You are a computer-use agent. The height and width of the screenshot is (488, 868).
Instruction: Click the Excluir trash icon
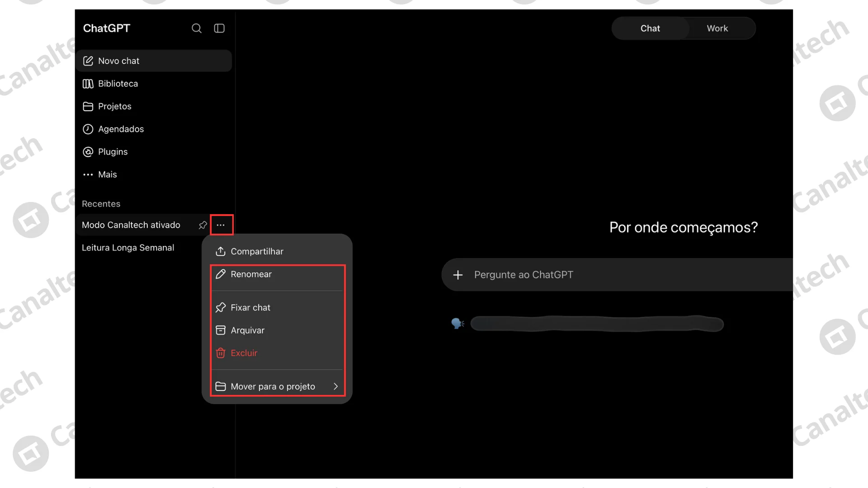click(x=221, y=353)
